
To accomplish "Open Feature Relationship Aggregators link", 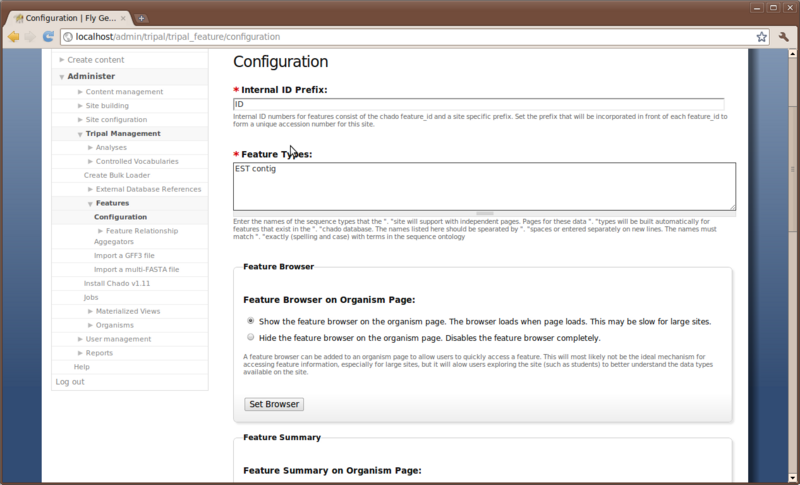I will click(x=136, y=236).
